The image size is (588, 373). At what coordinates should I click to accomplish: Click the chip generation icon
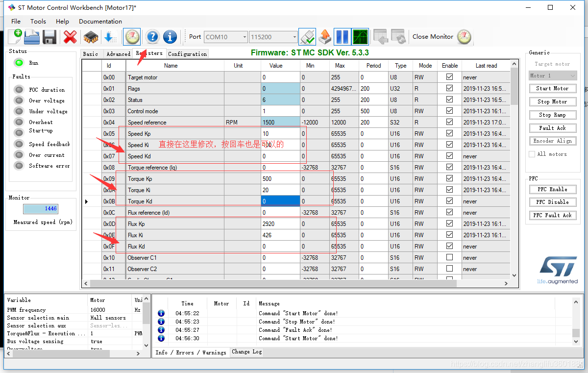[90, 37]
